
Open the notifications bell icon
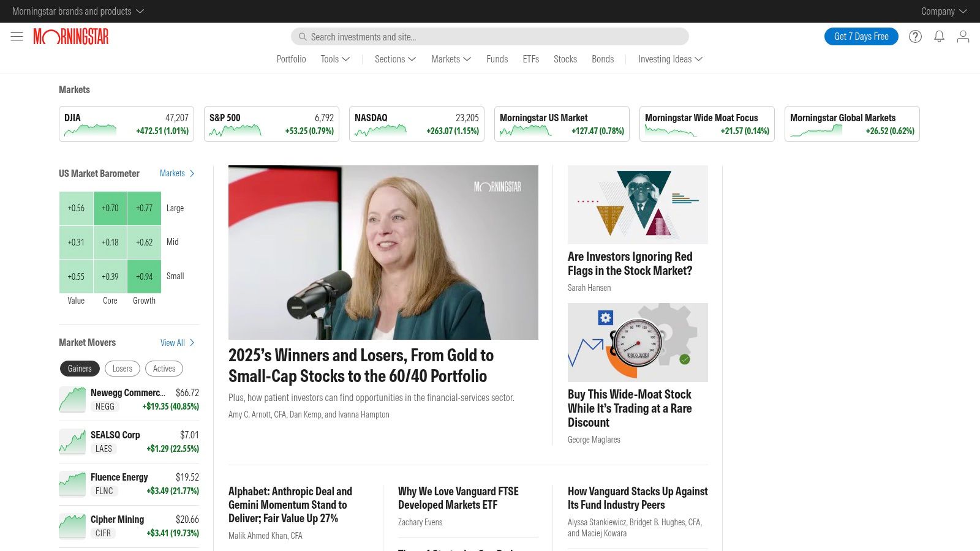(x=939, y=36)
